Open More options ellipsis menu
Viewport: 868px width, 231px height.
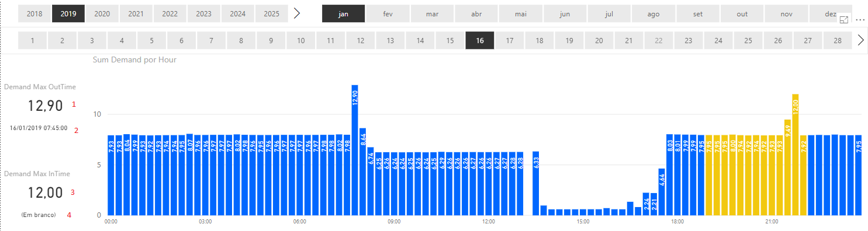click(x=860, y=20)
